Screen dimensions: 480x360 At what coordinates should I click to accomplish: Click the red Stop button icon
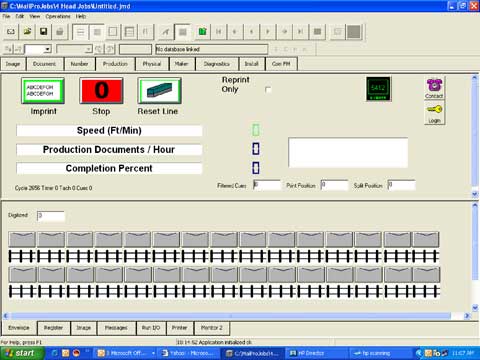point(101,91)
